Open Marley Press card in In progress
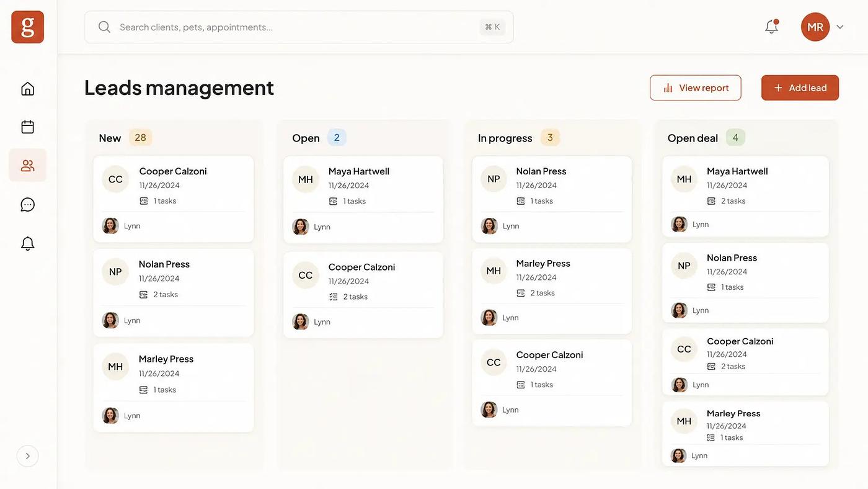The width and height of the screenshot is (868, 489). tap(552, 291)
